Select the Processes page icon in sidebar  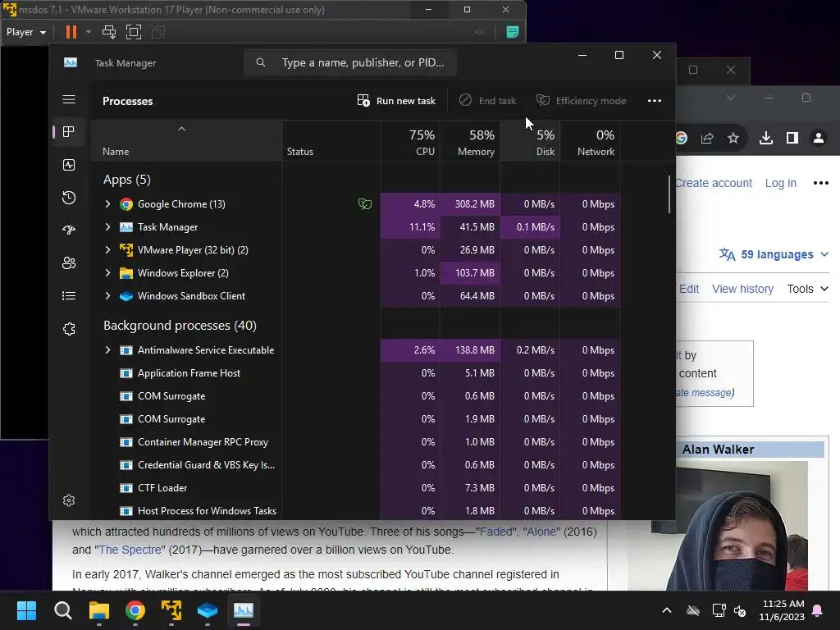point(69,132)
